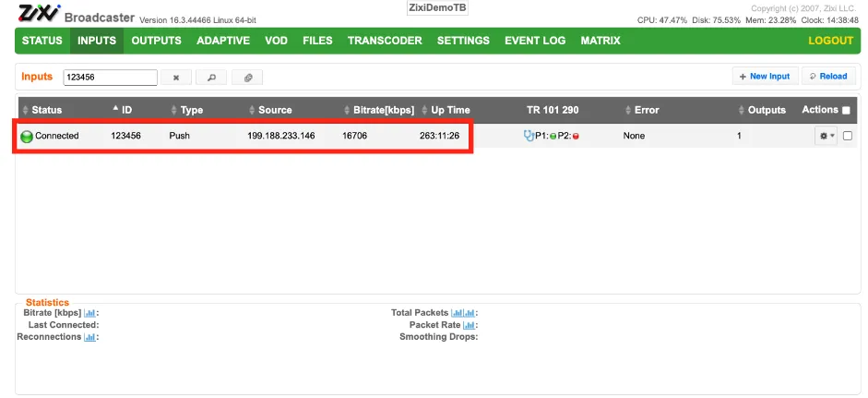
Task: Click the bitrate value 16706
Action: pos(355,136)
